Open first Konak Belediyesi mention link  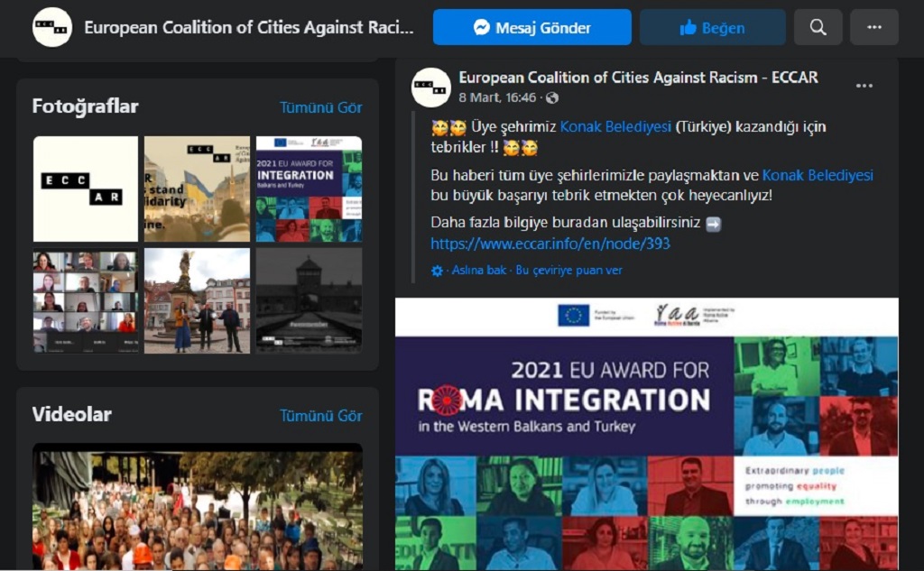pyautogui.click(x=615, y=126)
